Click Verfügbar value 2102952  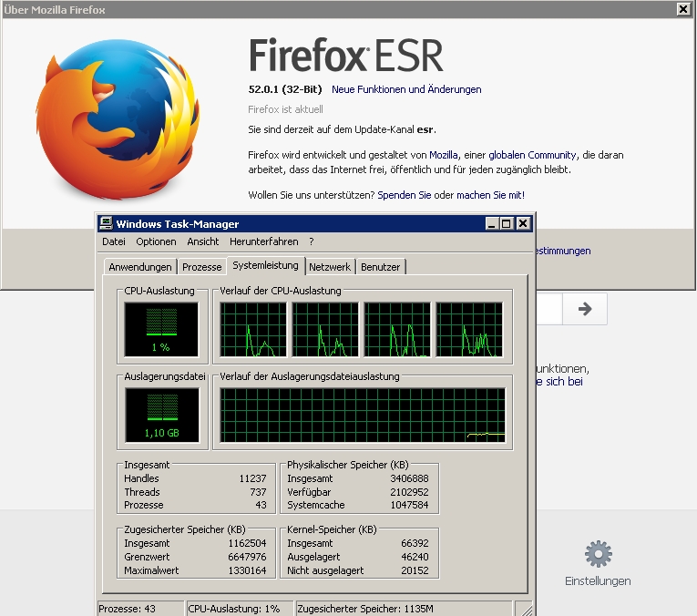click(409, 492)
